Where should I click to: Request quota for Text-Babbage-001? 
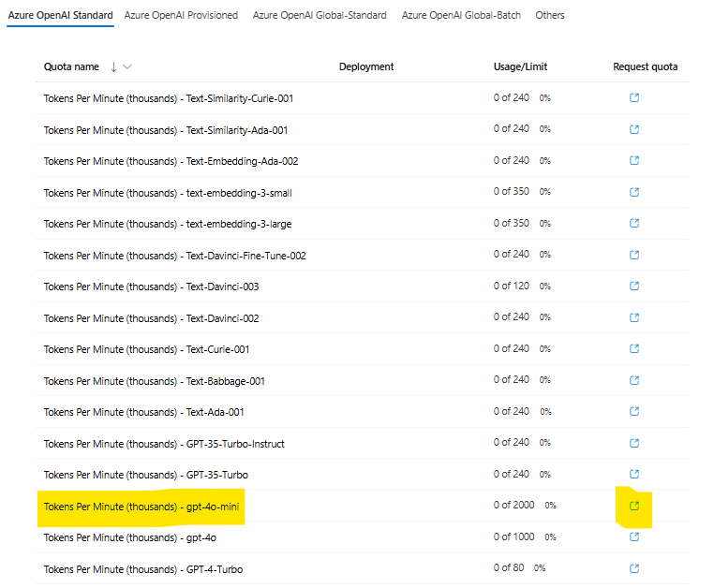[634, 380]
